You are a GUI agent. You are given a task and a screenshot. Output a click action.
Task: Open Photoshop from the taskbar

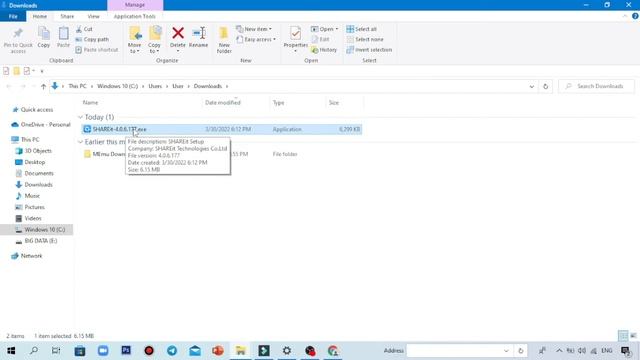pos(126,351)
